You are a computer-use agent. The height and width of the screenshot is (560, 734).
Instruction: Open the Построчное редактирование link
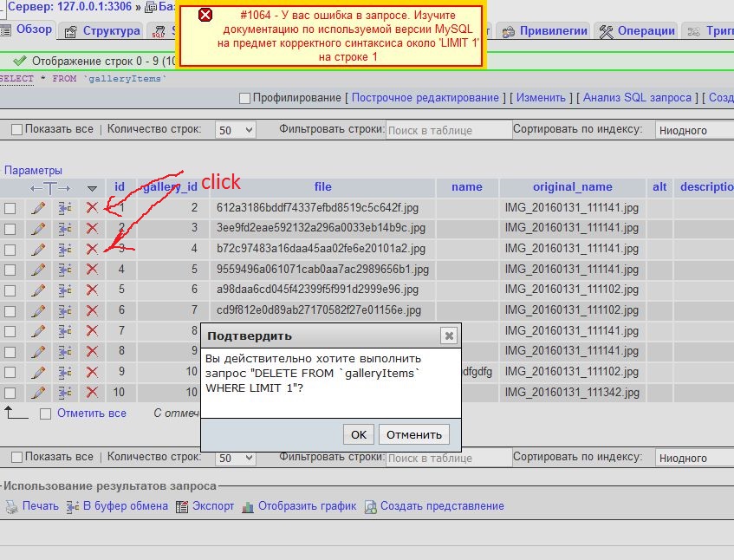click(x=425, y=98)
